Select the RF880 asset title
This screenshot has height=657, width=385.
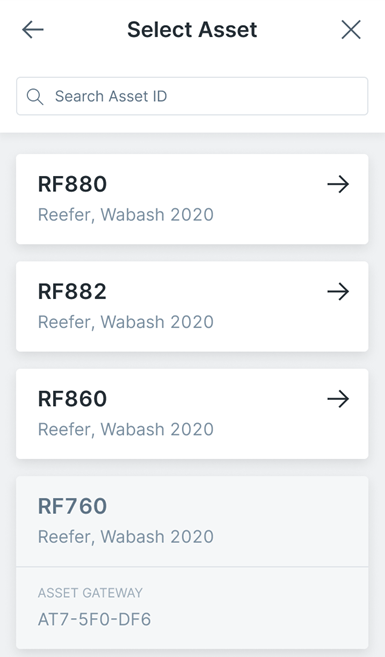[72, 184]
